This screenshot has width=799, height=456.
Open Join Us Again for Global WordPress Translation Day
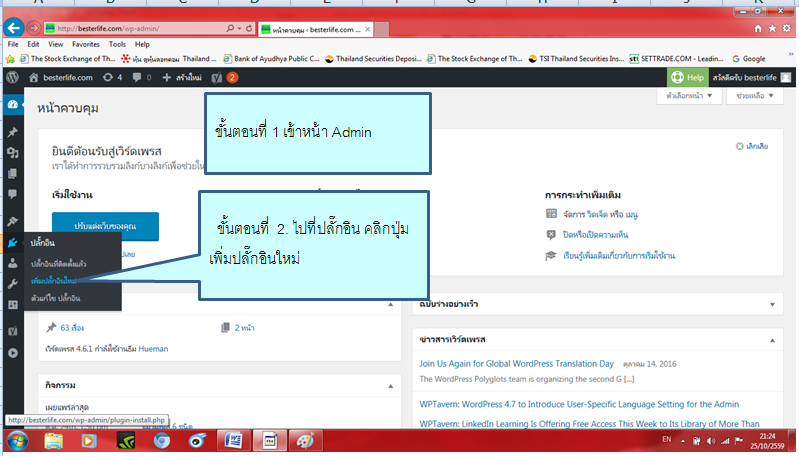click(516, 364)
